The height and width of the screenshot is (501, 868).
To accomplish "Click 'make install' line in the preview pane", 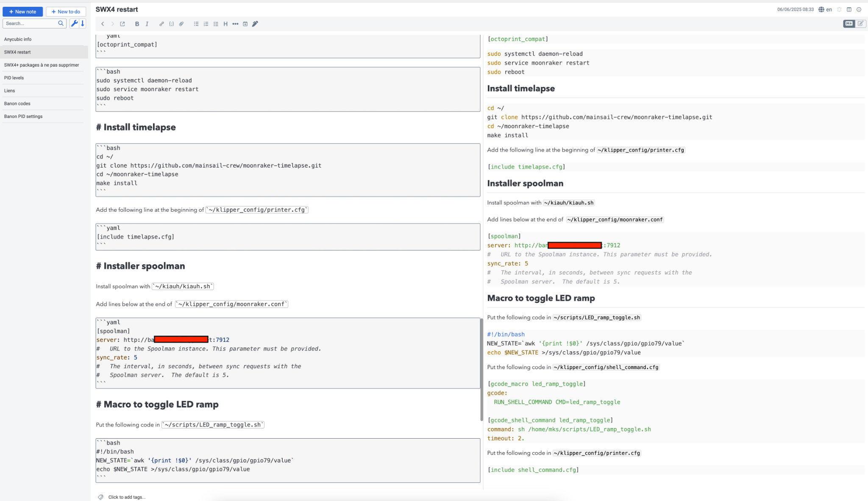I will [x=507, y=135].
